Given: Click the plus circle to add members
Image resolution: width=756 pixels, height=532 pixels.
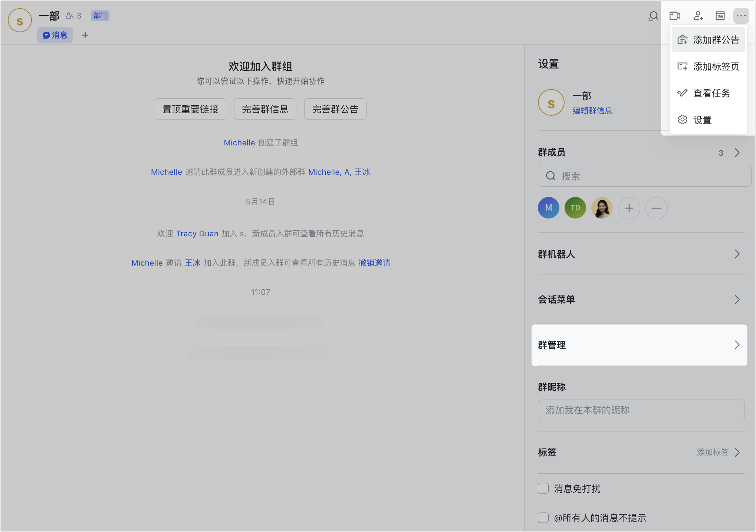Looking at the screenshot, I should tap(629, 208).
